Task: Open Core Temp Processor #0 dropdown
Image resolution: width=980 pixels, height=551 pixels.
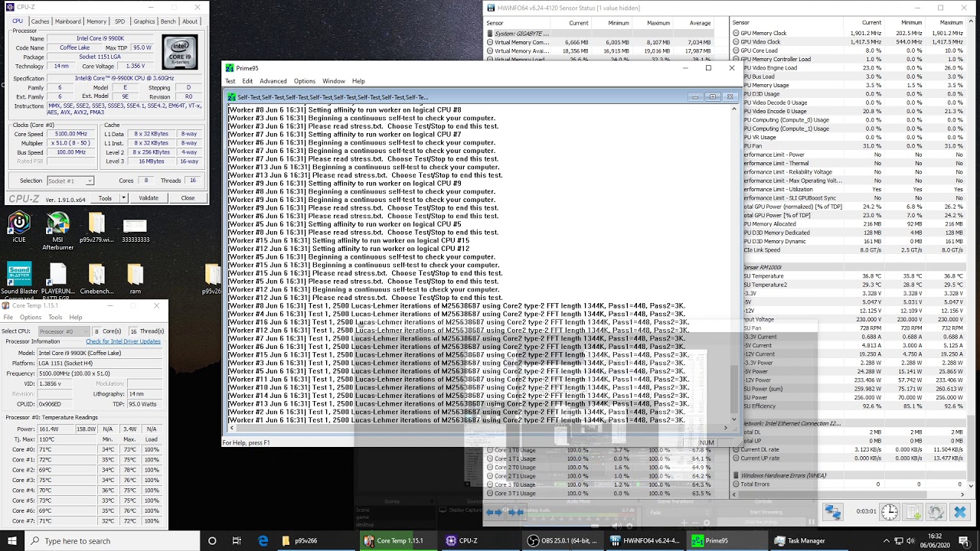Action: click(x=65, y=331)
